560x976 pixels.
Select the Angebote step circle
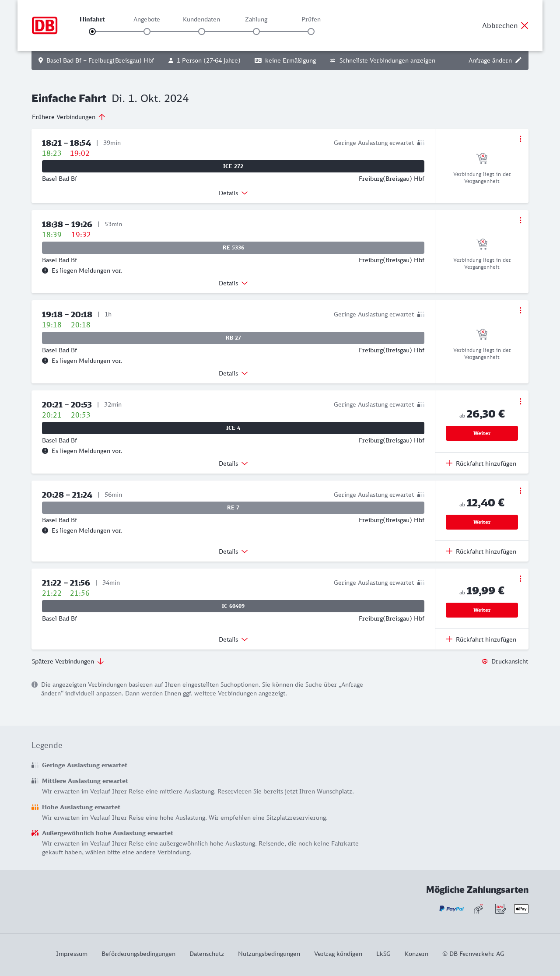point(147,32)
